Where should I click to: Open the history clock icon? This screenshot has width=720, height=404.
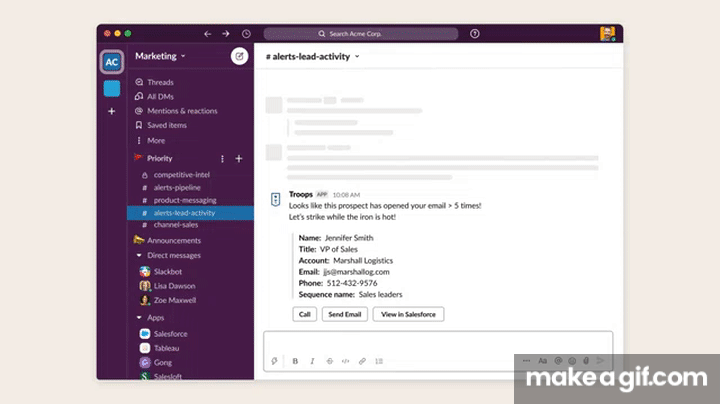pos(246,33)
